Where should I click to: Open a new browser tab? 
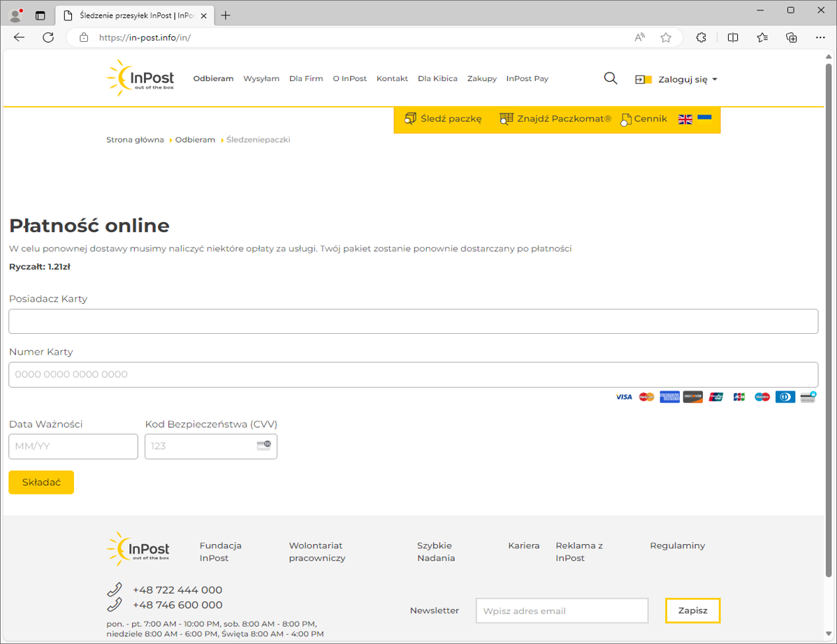pyautogui.click(x=226, y=15)
